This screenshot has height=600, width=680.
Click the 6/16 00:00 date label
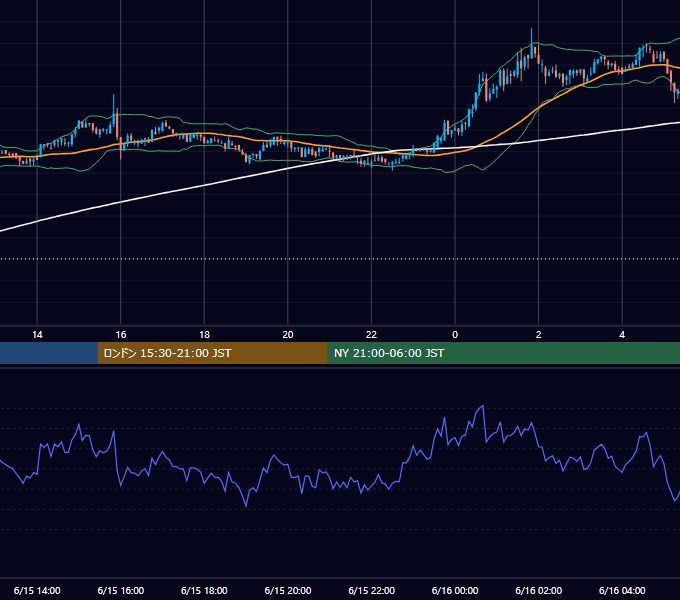tap(455, 590)
